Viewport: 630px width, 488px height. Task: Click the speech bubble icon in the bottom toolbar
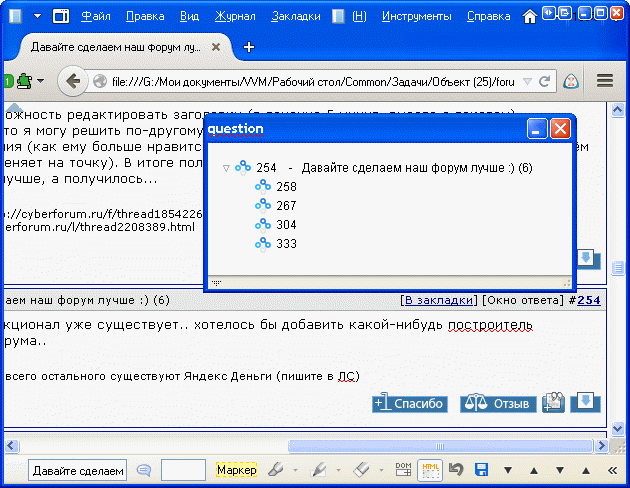click(x=144, y=470)
